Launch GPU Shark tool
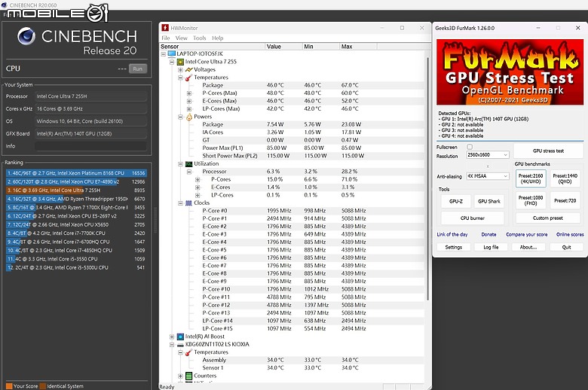588x390 pixels. click(x=489, y=201)
